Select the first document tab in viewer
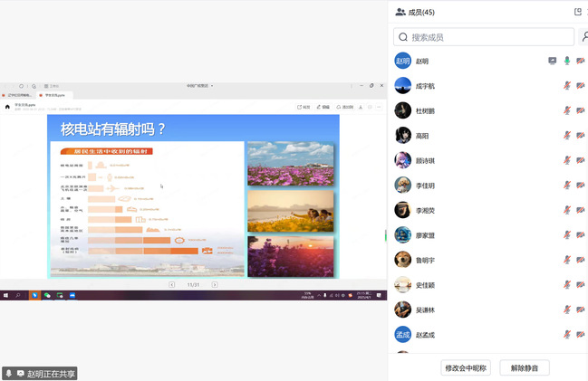Viewport: 588px width, 381px height. (17, 94)
